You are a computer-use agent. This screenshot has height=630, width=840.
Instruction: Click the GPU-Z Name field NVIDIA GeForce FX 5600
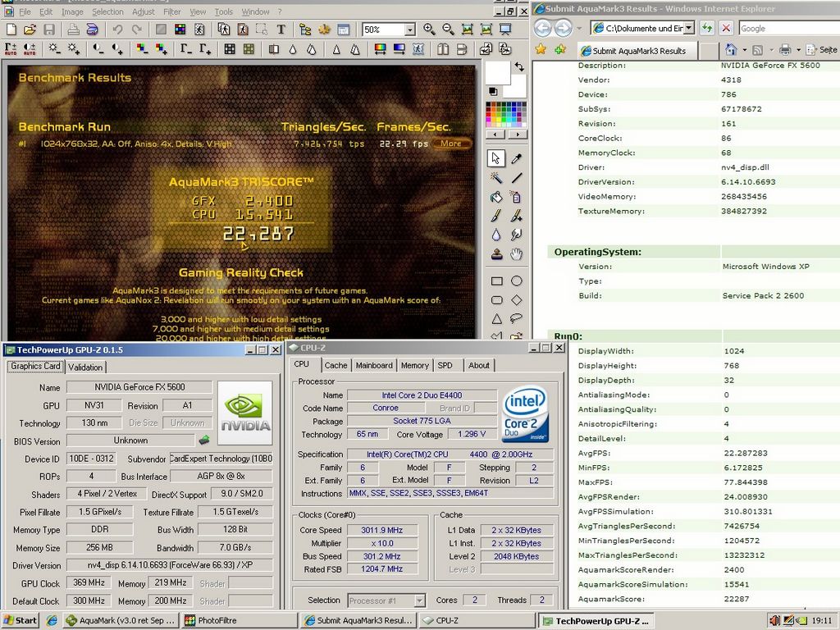(x=139, y=387)
